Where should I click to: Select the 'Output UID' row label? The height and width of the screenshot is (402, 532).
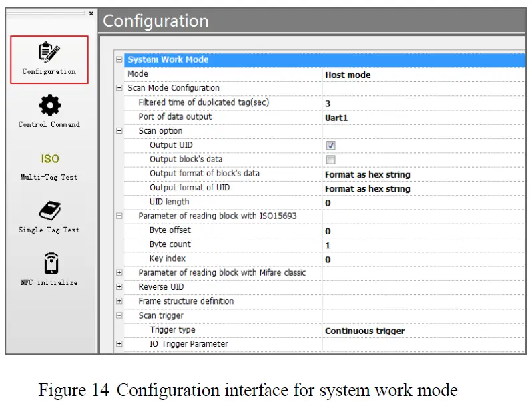point(171,145)
